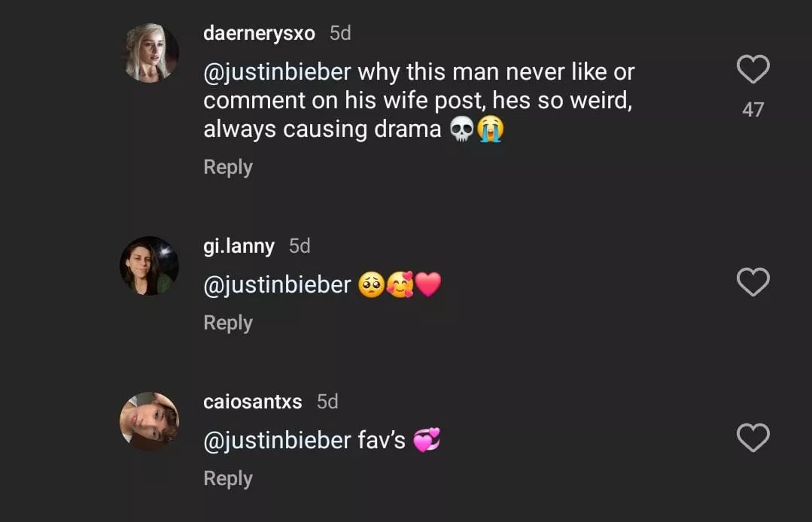This screenshot has height=522, width=812.
Task: Open the caiosantxs username link
Action: (x=252, y=402)
